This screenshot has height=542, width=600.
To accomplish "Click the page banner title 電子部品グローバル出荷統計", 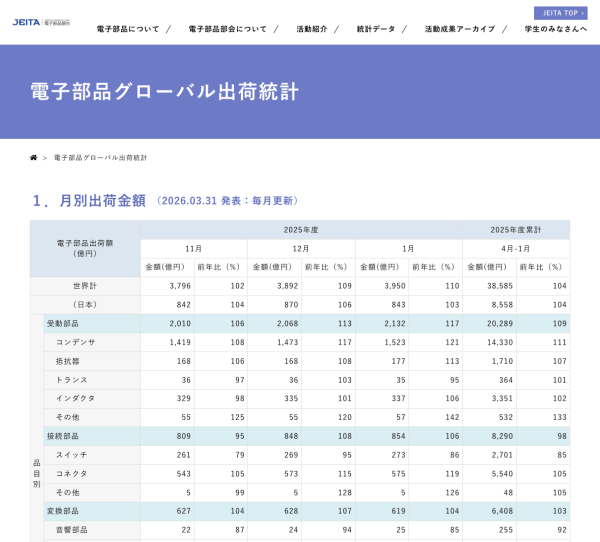I will [165, 91].
